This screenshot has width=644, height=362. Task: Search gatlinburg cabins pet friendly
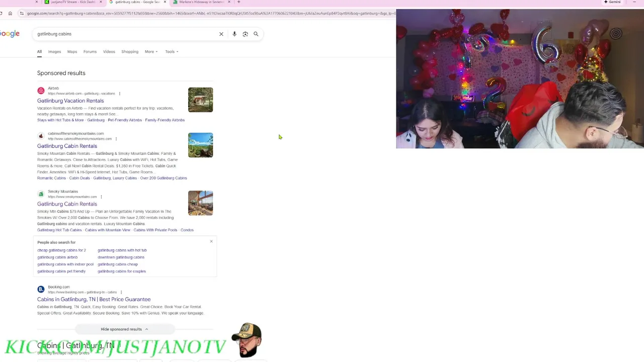(x=61, y=271)
